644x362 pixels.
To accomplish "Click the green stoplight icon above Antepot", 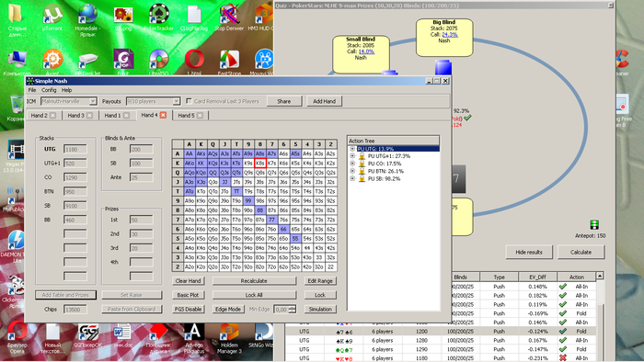I will (594, 225).
